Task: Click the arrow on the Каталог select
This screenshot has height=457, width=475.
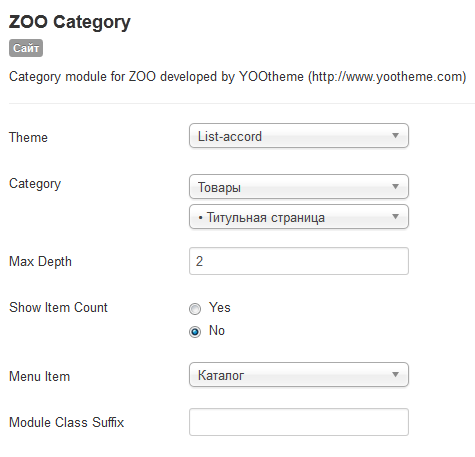Action: [395, 375]
